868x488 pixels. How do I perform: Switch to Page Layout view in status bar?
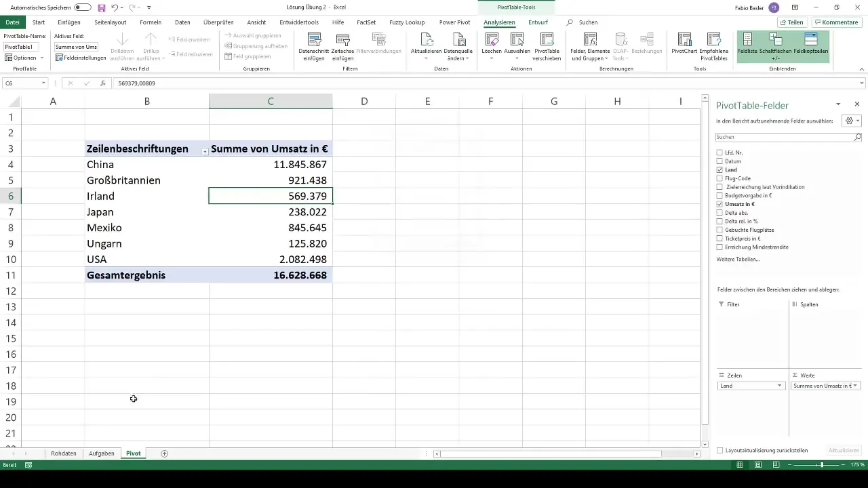tap(758, 465)
